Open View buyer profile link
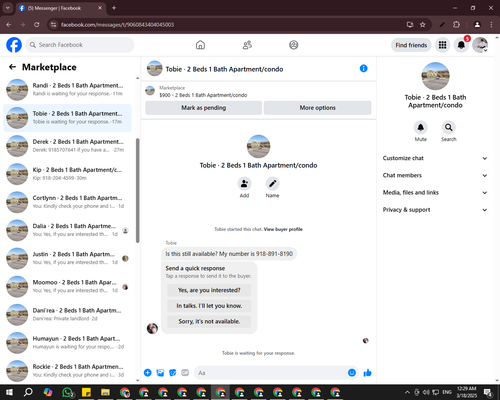The width and height of the screenshot is (500, 400). 283,229
